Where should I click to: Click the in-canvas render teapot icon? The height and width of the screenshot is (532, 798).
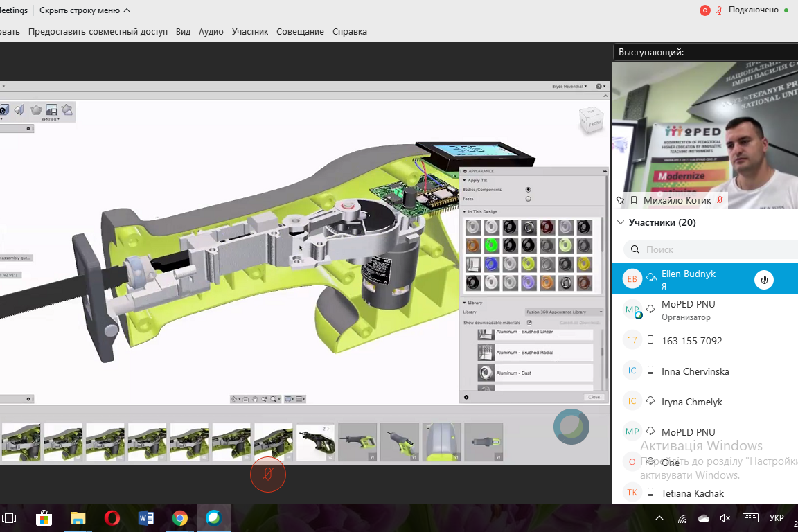pos(36,109)
